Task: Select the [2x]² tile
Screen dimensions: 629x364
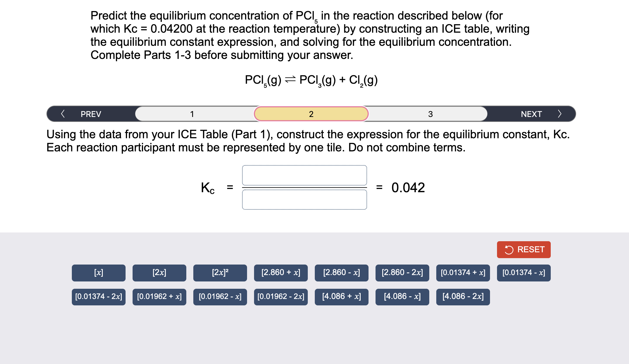Action: pos(220,273)
